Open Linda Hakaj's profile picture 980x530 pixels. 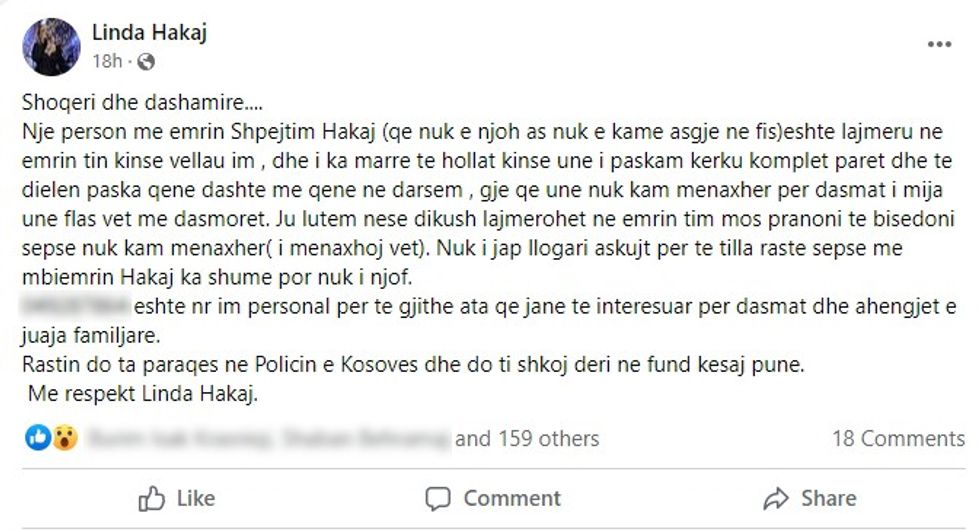pos(50,47)
